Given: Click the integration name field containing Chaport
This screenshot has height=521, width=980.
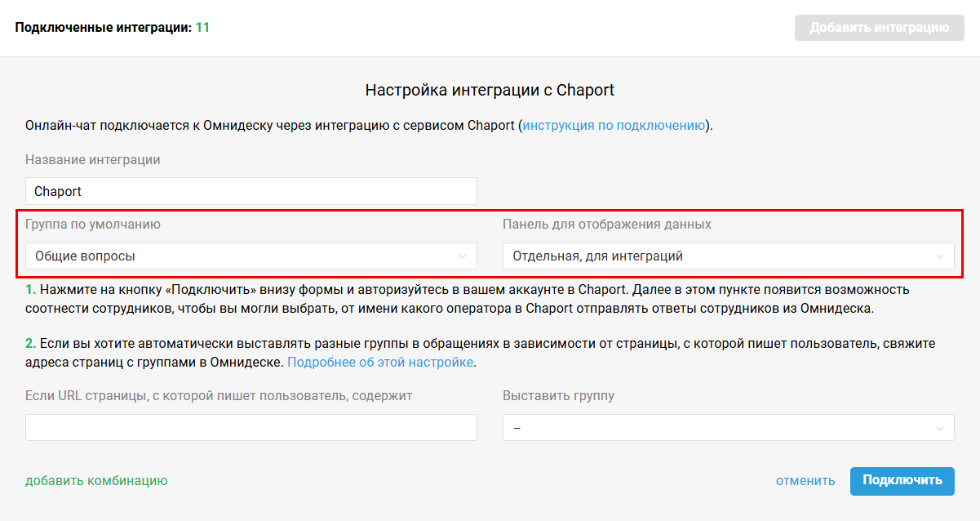Looking at the screenshot, I should pos(251,191).
